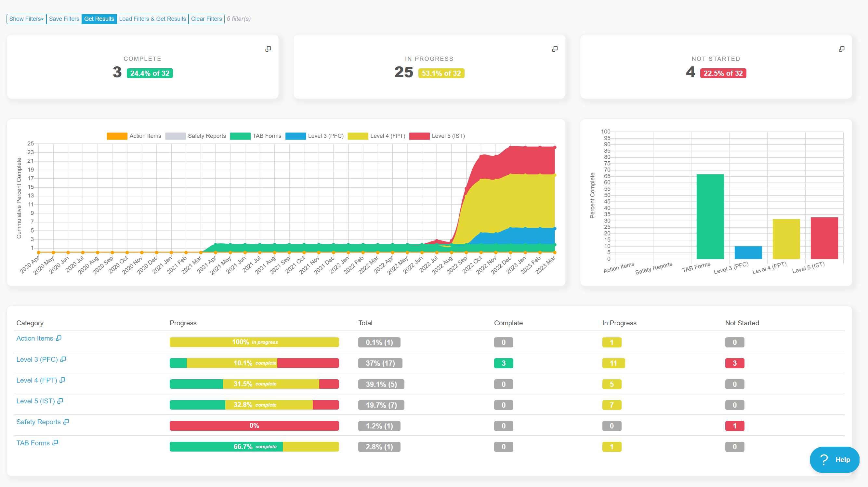Open the In Progress card pop-out icon
The height and width of the screenshot is (487, 868).
pos(555,49)
